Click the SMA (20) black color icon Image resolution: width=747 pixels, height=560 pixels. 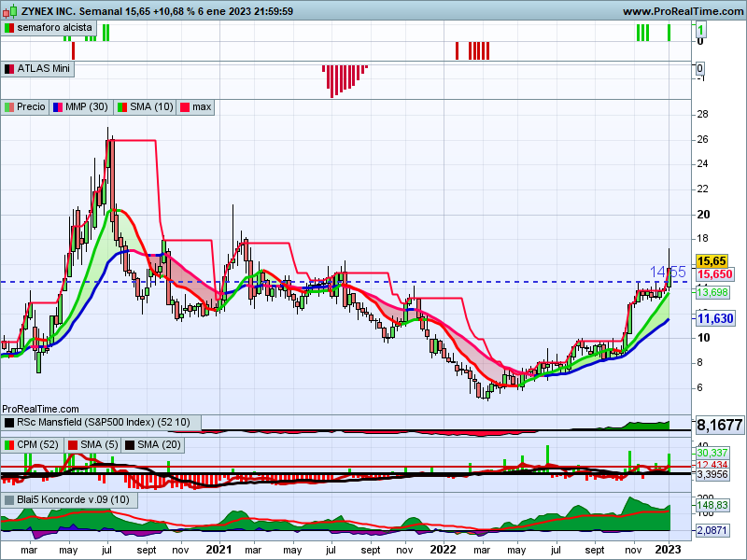130,445
